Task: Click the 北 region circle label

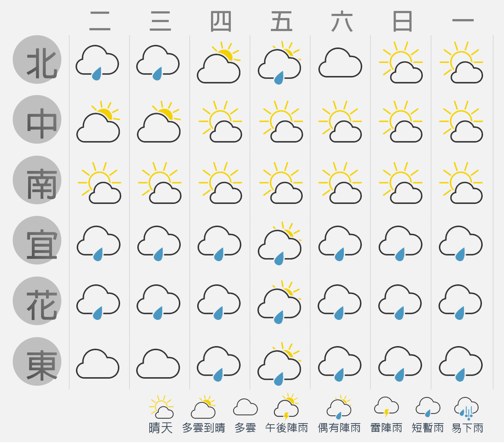Action: (x=37, y=59)
